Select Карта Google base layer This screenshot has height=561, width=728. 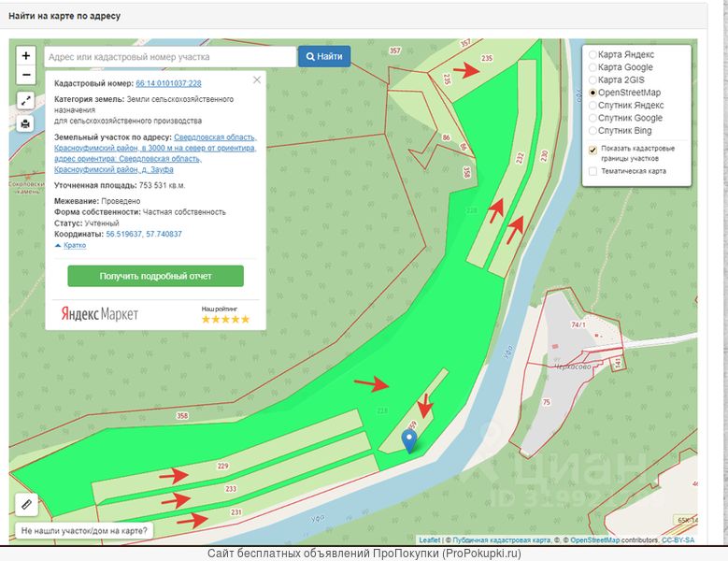point(592,67)
